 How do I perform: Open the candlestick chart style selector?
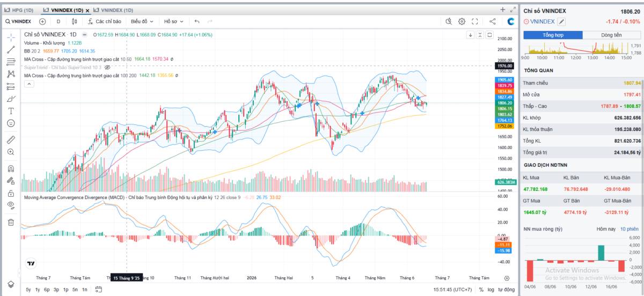75,21
